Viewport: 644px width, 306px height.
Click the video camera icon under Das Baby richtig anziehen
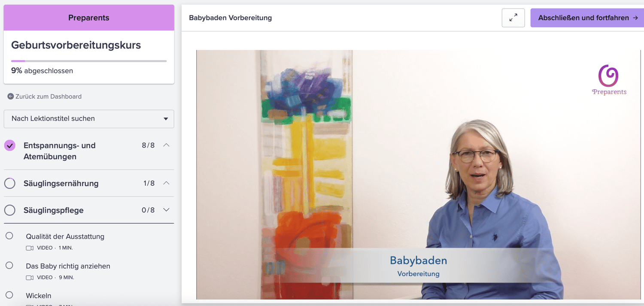30,278
